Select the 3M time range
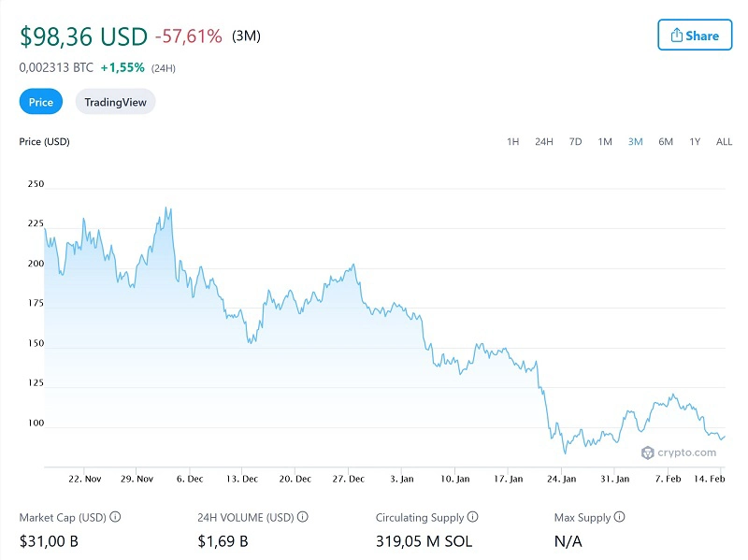 pos(635,141)
